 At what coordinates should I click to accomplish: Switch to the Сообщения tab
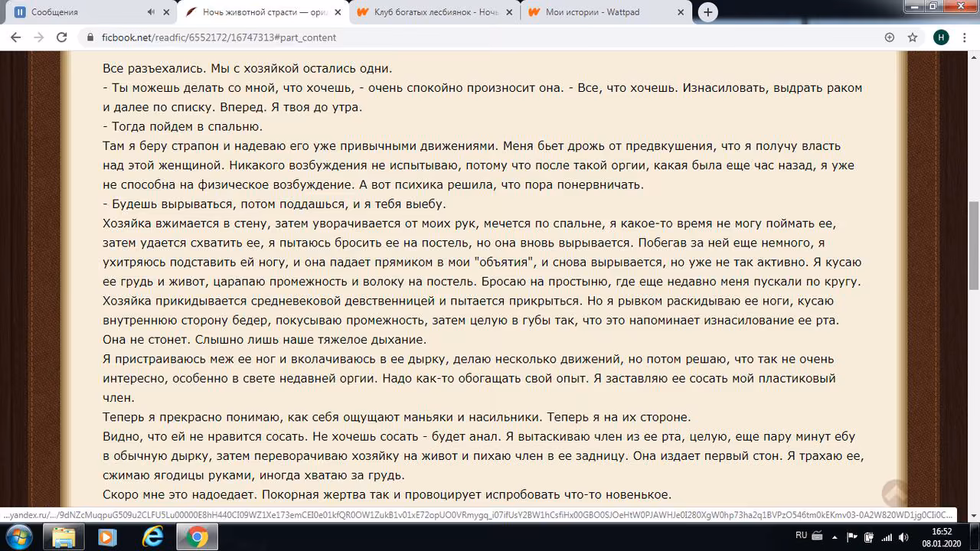pos(90,12)
